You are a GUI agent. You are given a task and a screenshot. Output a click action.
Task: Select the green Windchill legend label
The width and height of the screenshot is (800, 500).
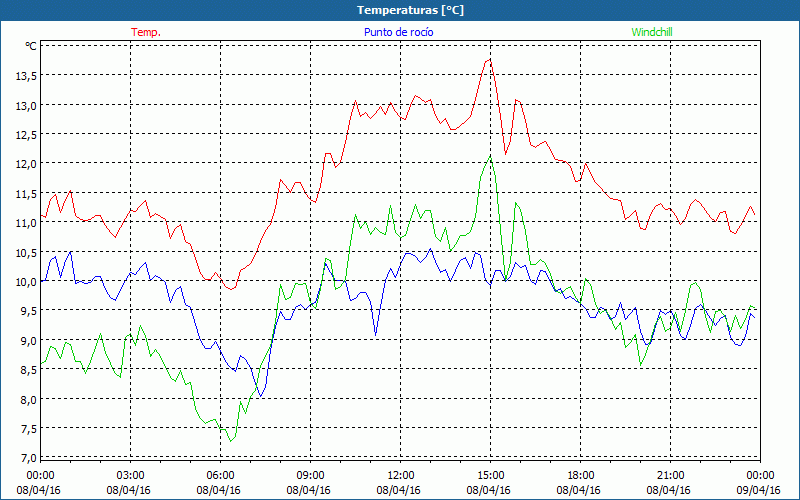pos(652,32)
